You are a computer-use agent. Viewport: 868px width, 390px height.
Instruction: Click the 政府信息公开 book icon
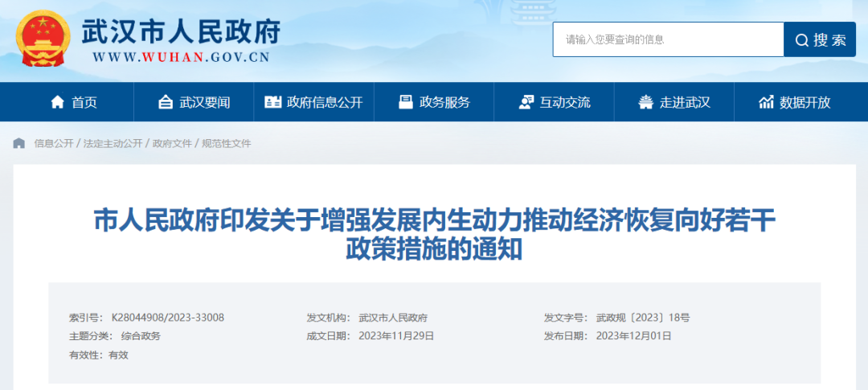tap(273, 102)
